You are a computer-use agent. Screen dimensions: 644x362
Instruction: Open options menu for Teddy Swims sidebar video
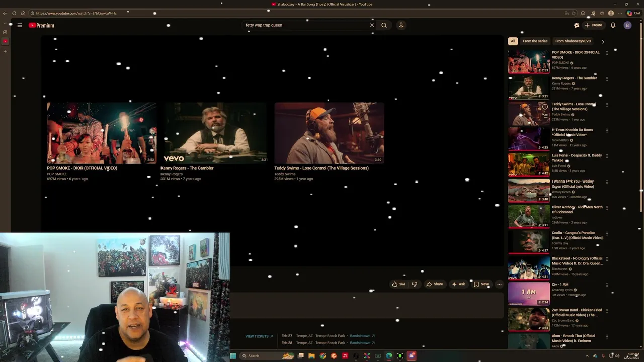click(x=607, y=105)
